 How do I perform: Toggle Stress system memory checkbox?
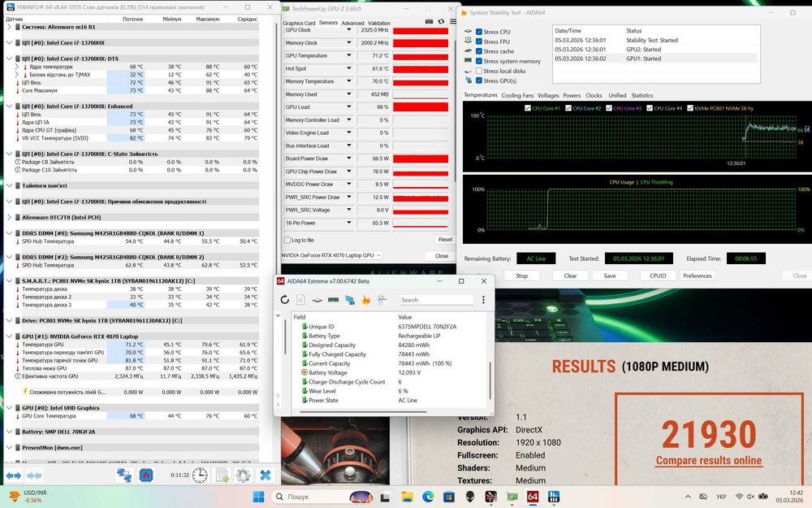tap(479, 61)
